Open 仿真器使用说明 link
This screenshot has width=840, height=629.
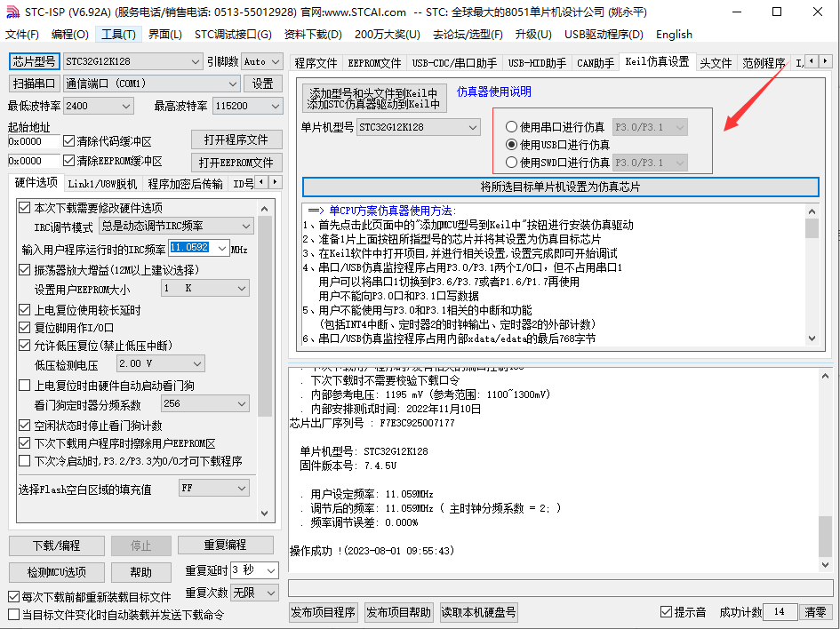point(494,92)
